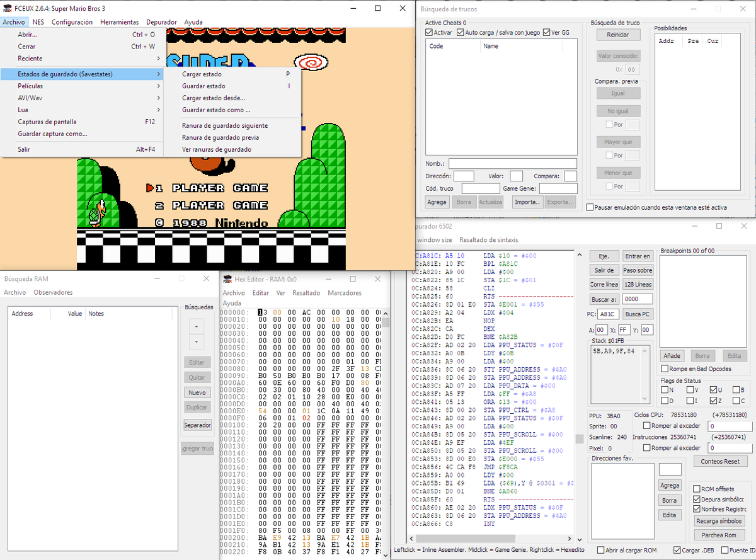Select Cargar estado desde...
The image size is (756, 560).
(233, 98)
